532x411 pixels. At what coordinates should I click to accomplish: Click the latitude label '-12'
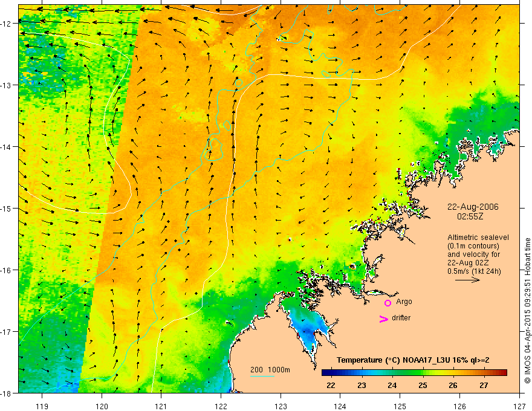(x=6, y=24)
